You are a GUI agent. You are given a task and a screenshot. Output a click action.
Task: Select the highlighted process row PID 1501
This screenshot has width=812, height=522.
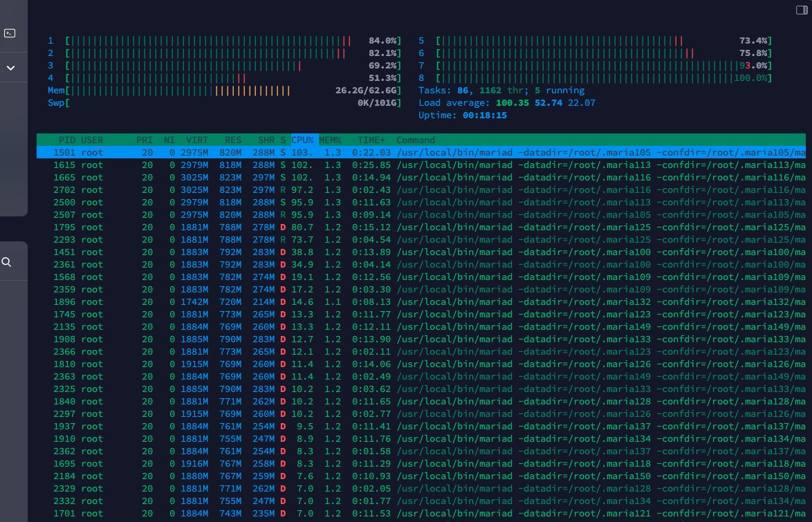pyautogui.click(x=421, y=152)
